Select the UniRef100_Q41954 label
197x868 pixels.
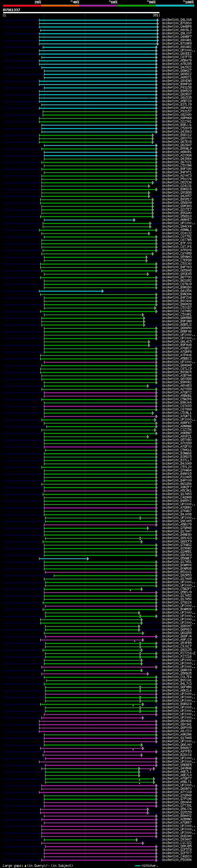[177, 291]
